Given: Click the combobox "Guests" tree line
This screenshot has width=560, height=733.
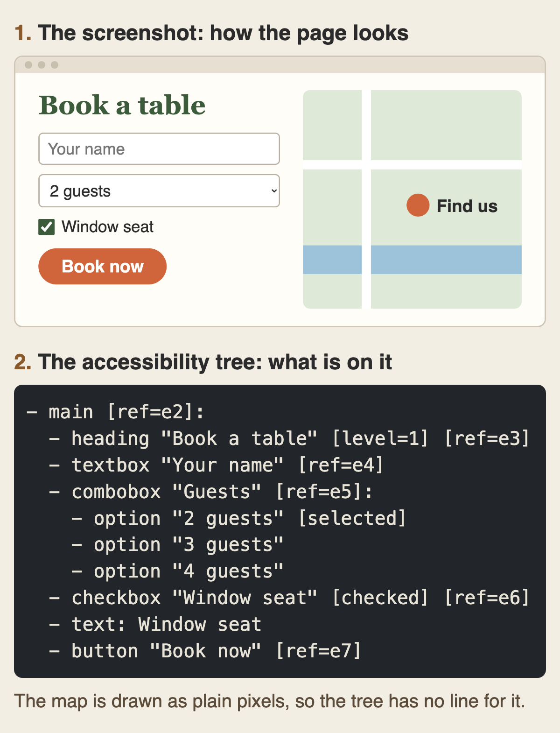Looking at the screenshot, I should coord(210,492).
